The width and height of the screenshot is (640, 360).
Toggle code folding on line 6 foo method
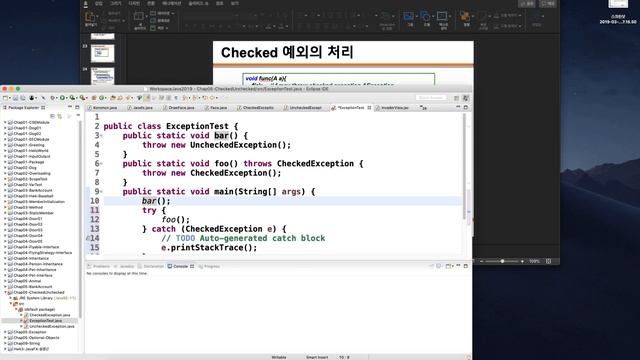coord(101,164)
